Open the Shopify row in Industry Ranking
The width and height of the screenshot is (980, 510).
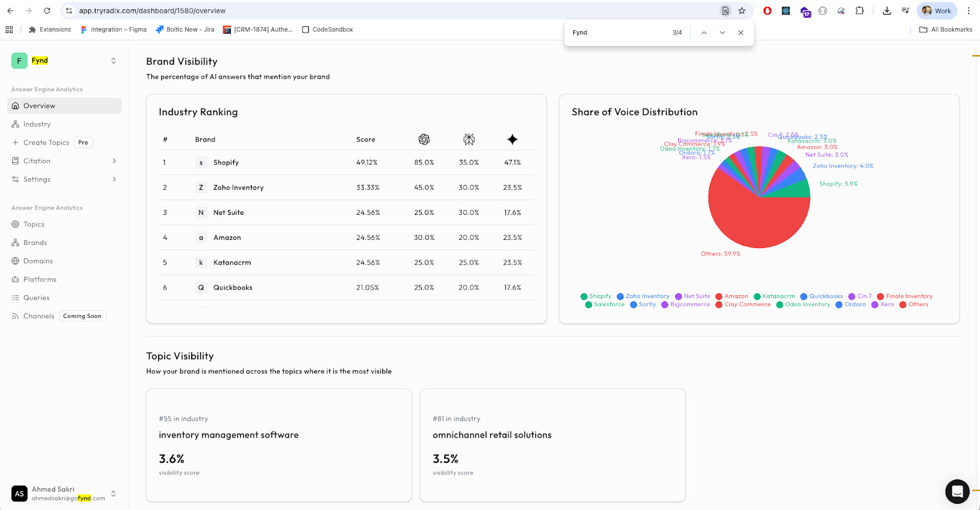click(346, 162)
